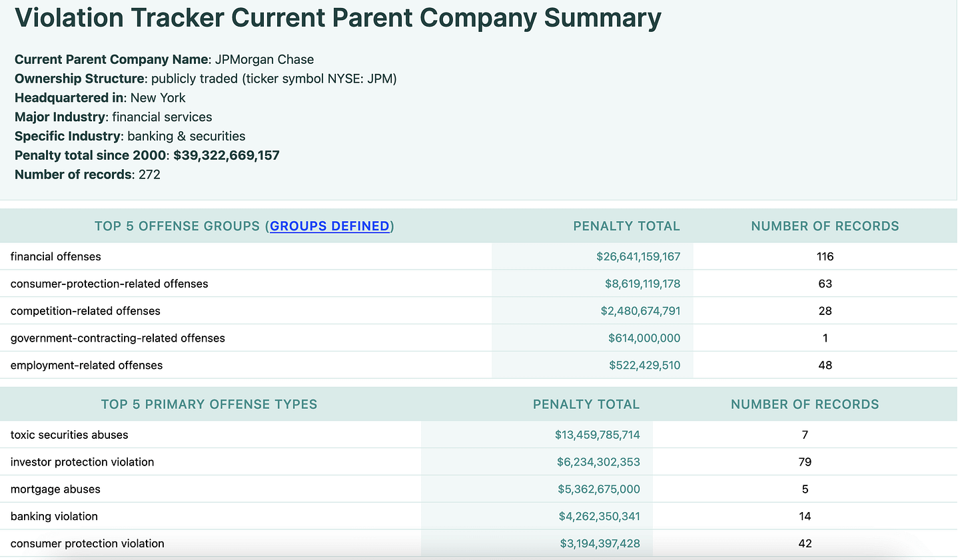Click record count 28
Image resolution: width=970 pixels, height=560 pixels.
[x=825, y=311]
